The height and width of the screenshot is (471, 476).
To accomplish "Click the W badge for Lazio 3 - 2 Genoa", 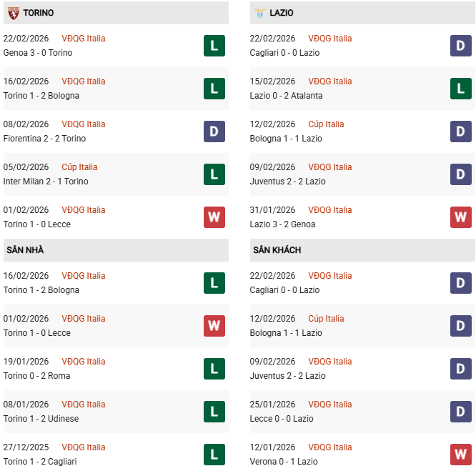I will point(461,217).
